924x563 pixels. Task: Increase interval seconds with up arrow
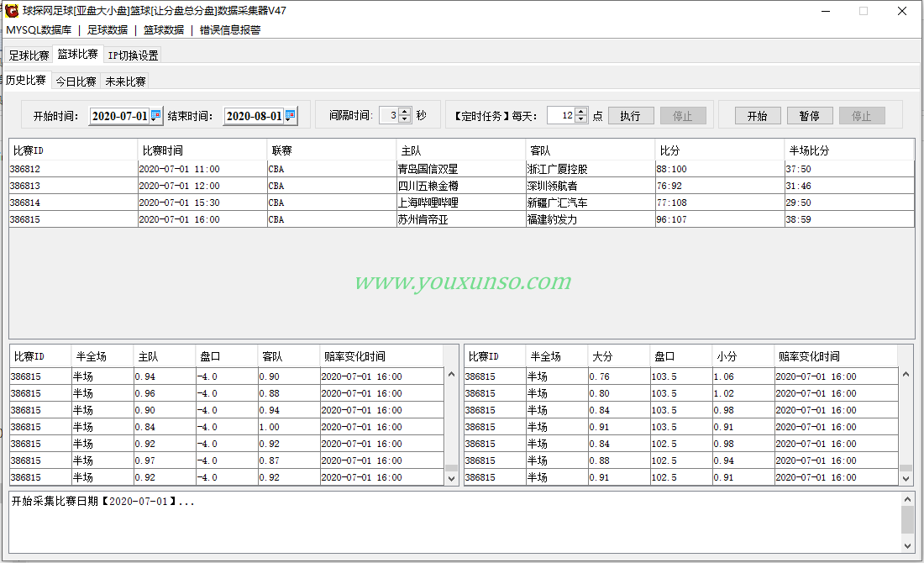tap(405, 112)
